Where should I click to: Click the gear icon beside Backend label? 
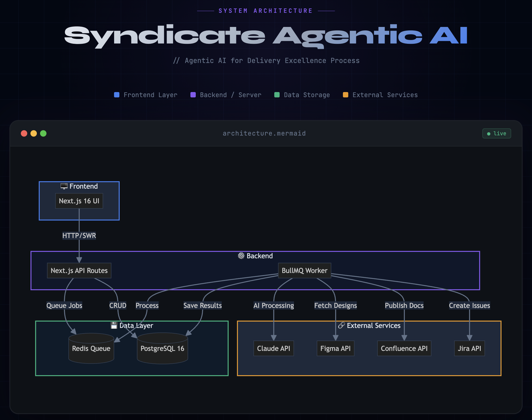click(241, 256)
